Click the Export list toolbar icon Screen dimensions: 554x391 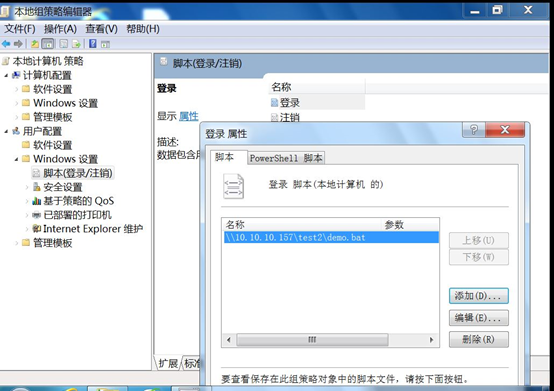(x=76, y=44)
